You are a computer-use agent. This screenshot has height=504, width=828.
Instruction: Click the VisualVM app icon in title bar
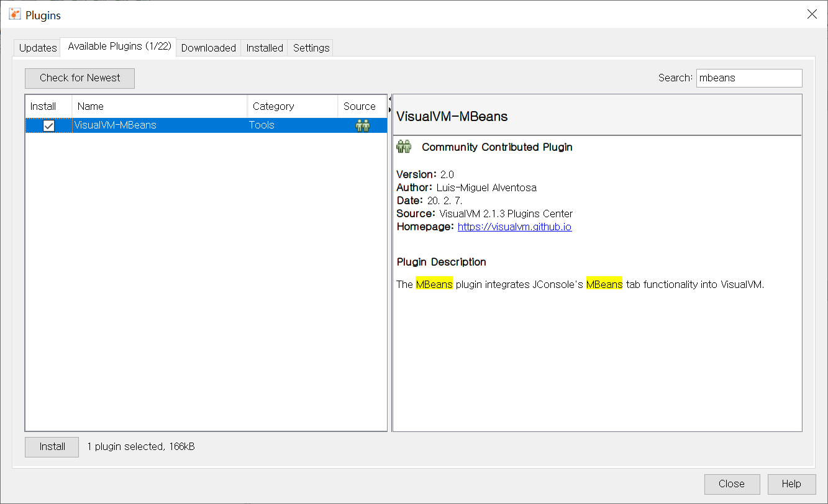[x=15, y=14]
